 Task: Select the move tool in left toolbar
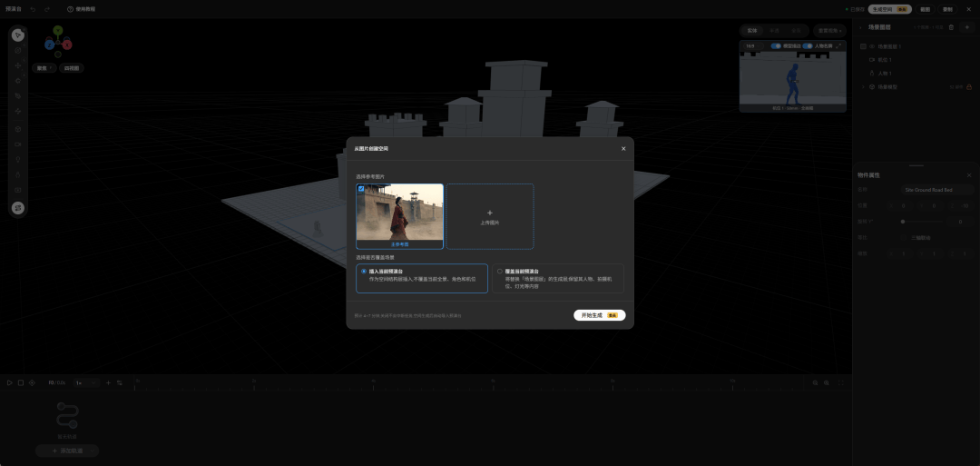[x=18, y=65]
